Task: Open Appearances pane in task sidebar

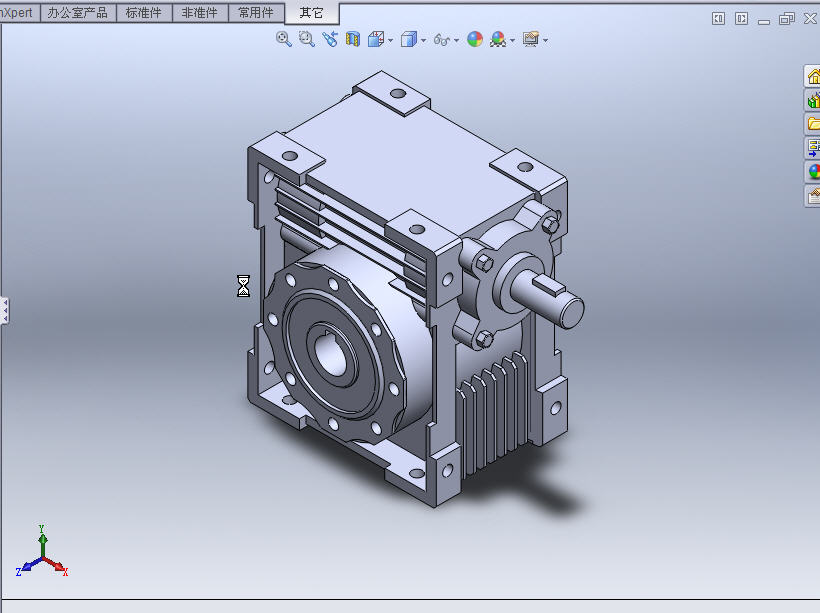Action: 812,172
